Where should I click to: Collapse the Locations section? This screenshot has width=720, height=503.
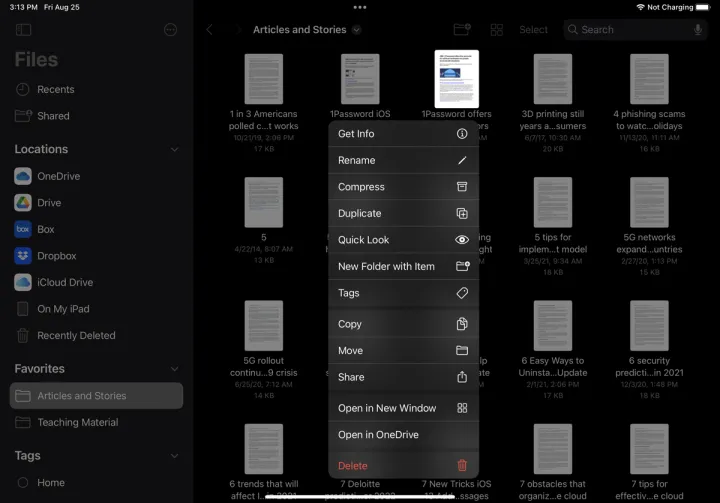pos(175,150)
